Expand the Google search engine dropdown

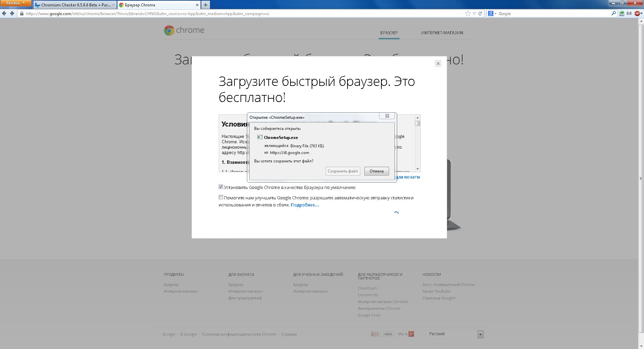tap(492, 13)
